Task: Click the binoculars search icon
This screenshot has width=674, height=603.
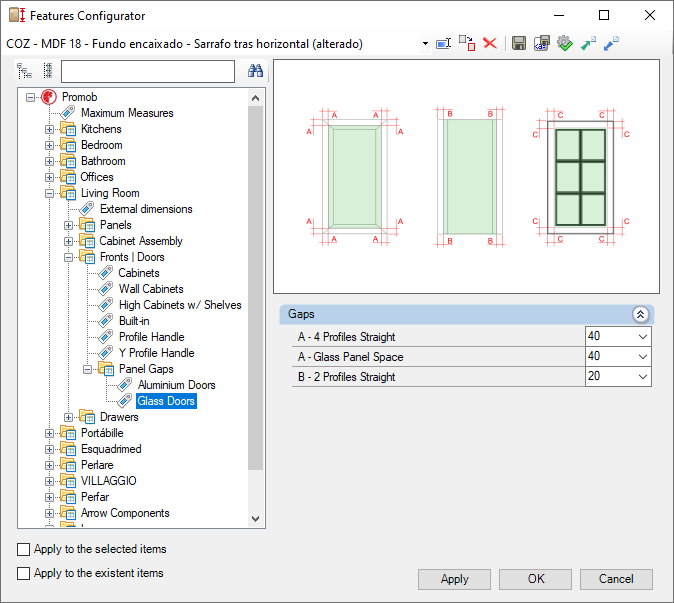Action: click(x=255, y=70)
